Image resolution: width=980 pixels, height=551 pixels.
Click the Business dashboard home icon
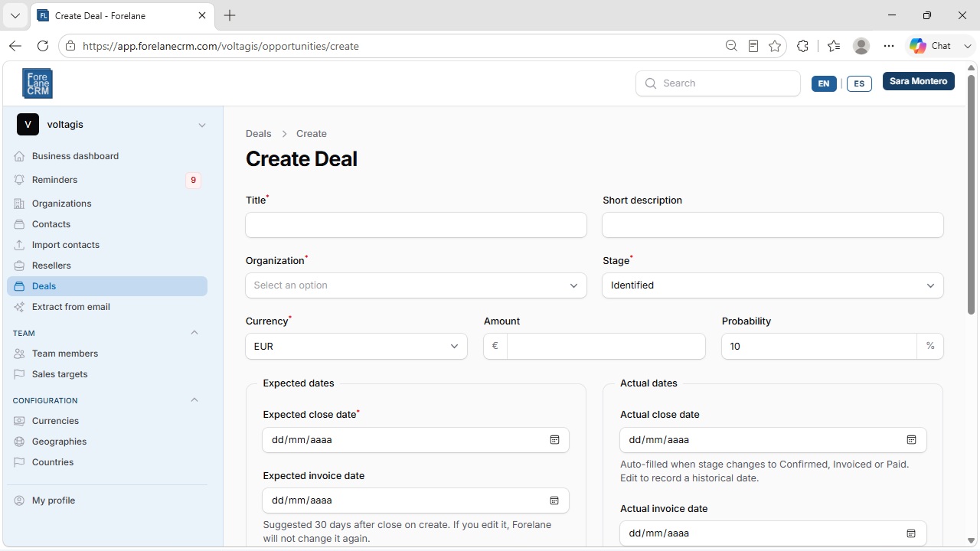(19, 156)
